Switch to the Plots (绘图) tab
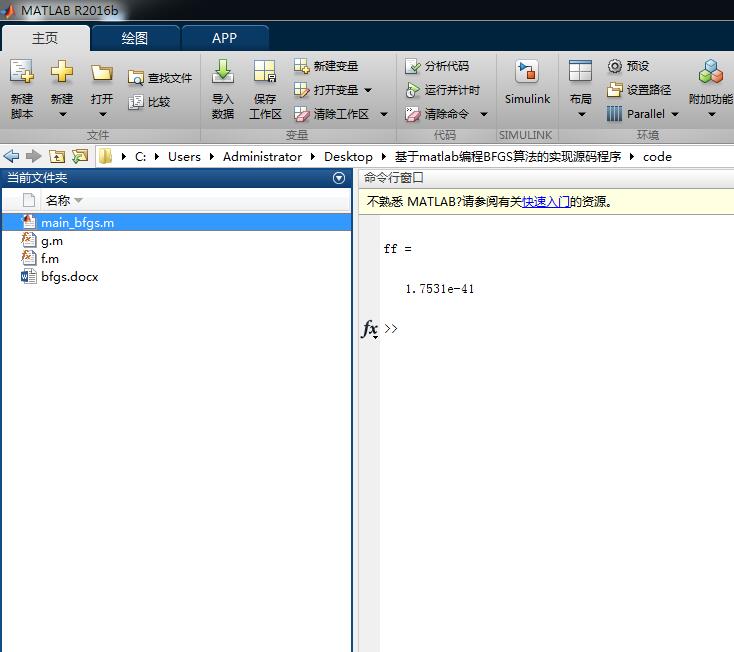The image size is (734, 652). point(135,38)
